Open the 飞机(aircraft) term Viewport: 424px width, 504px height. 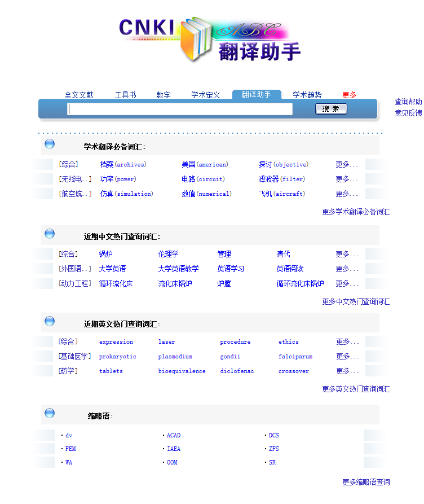click(282, 194)
